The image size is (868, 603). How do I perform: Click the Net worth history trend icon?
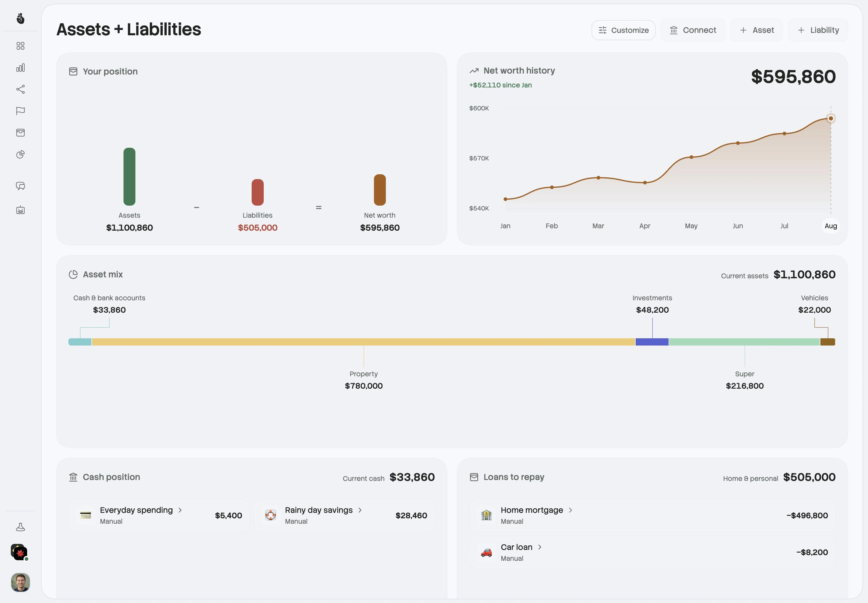tap(474, 71)
